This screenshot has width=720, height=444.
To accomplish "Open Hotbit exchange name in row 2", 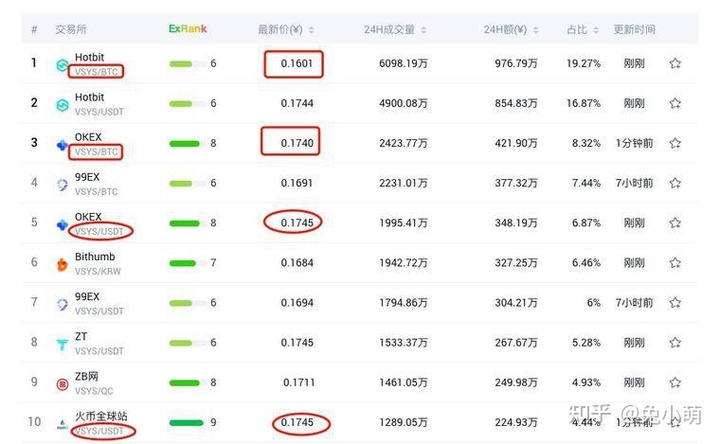I will 90,97.
